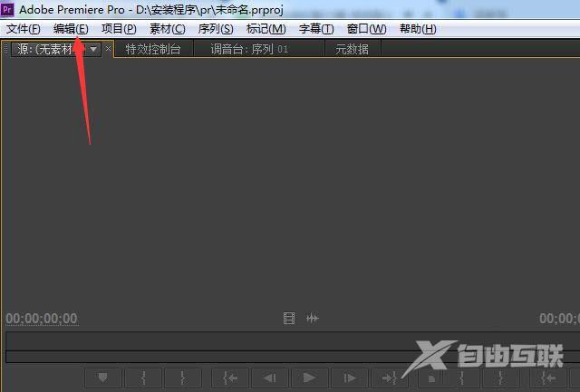Click the zoom scroll bar below time ruler

click(292, 357)
